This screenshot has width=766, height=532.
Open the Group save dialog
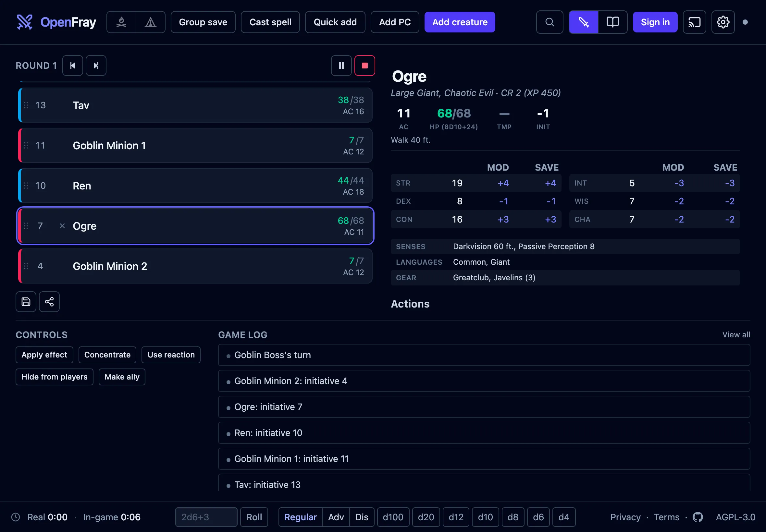(203, 22)
